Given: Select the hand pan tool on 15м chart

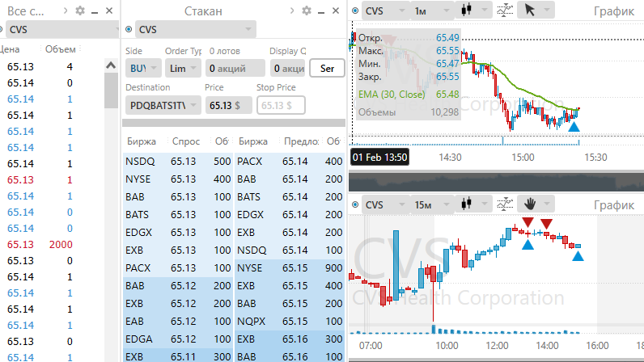Looking at the screenshot, I should (x=531, y=204).
